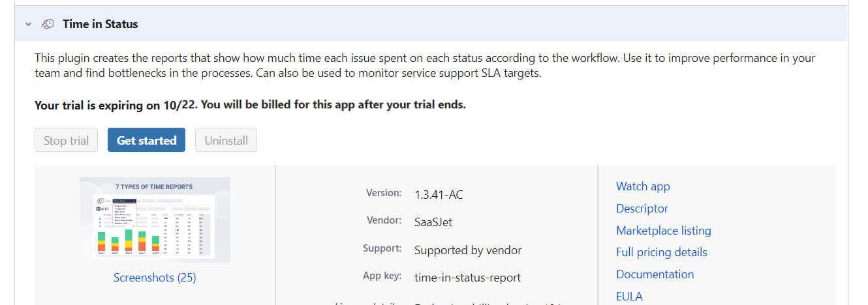Collapse the Time in Status chevron
868x305 pixels.
[x=28, y=24]
